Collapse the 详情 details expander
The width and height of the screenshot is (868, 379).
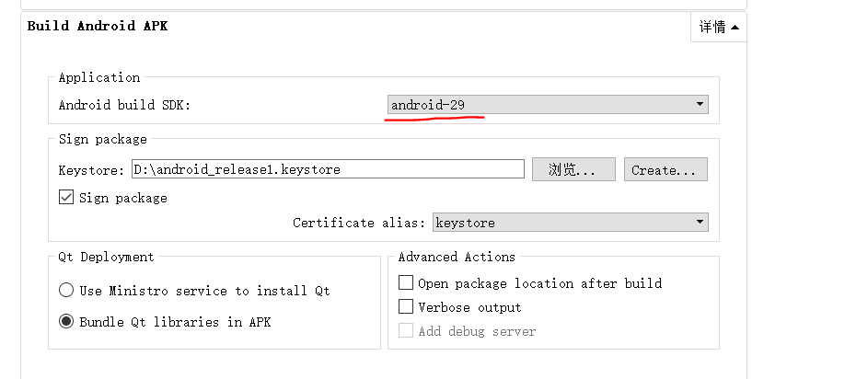click(x=719, y=27)
